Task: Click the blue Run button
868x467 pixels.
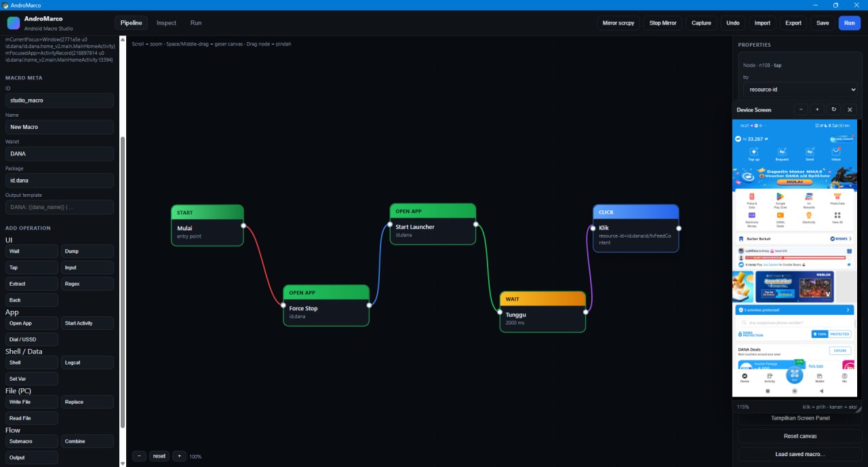Action: [x=850, y=23]
